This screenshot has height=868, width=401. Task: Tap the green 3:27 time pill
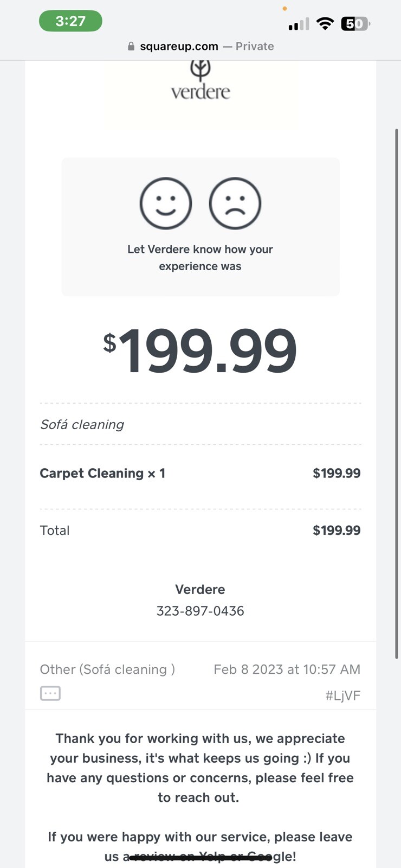click(70, 21)
